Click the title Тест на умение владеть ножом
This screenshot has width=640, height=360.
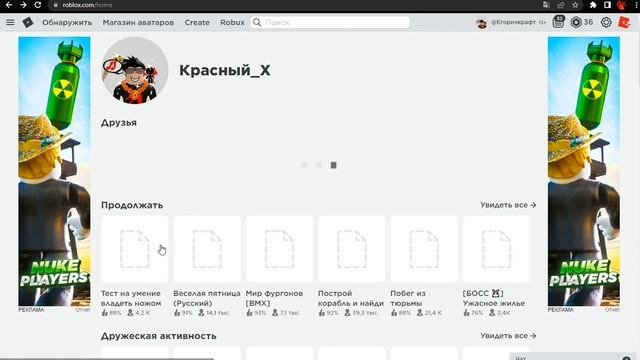tap(131, 298)
